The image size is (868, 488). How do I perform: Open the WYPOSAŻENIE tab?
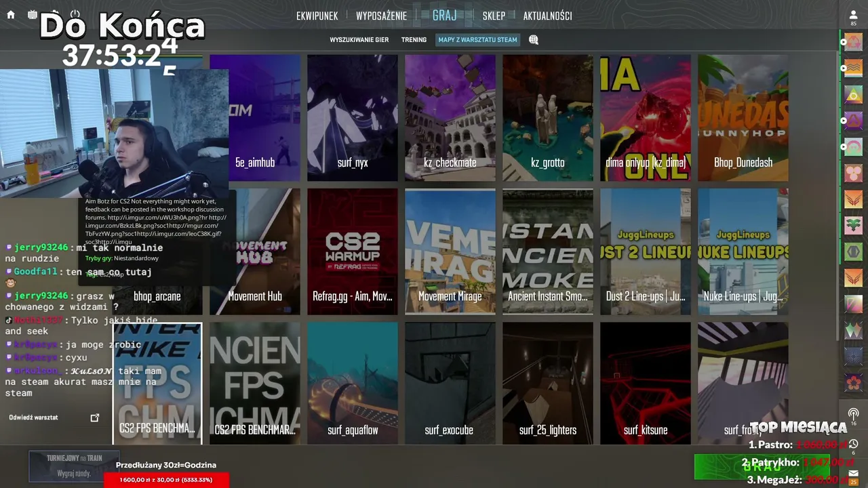pos(381,16)
